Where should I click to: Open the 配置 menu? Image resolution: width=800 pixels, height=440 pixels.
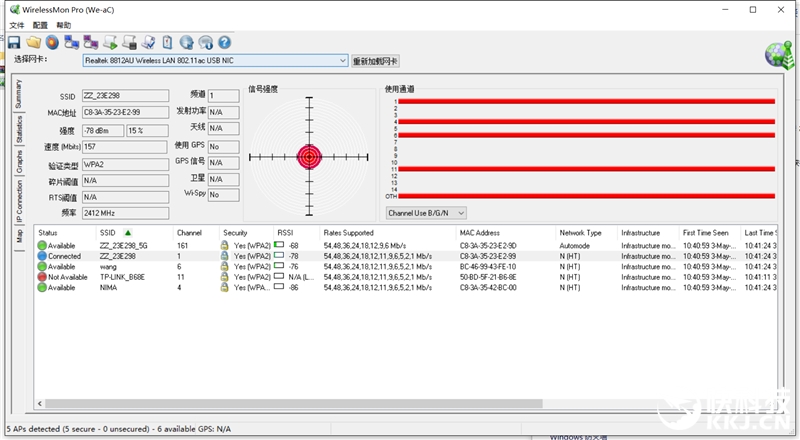[x=40, y=25]
